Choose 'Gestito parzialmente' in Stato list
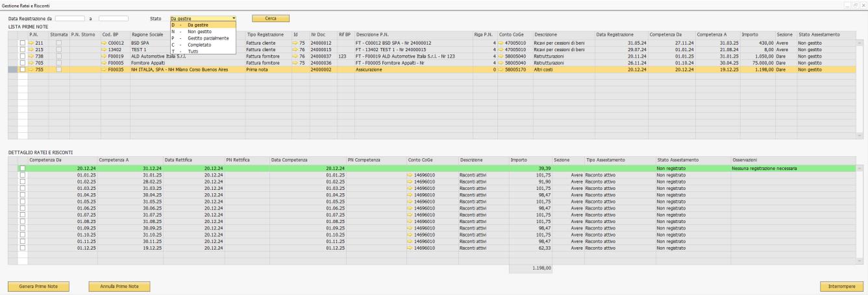 coord(203,38)
